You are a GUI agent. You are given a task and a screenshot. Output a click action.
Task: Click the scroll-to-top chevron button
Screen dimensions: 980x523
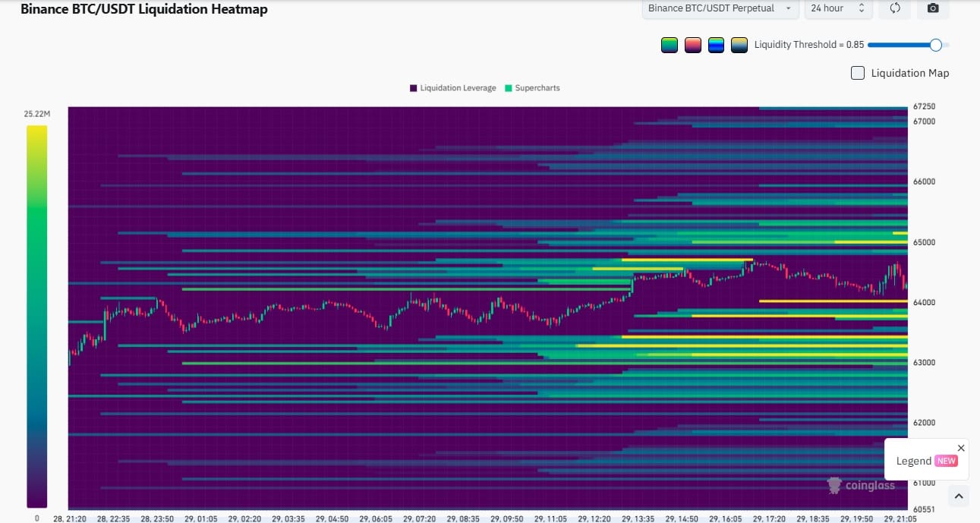pos(958,496)
